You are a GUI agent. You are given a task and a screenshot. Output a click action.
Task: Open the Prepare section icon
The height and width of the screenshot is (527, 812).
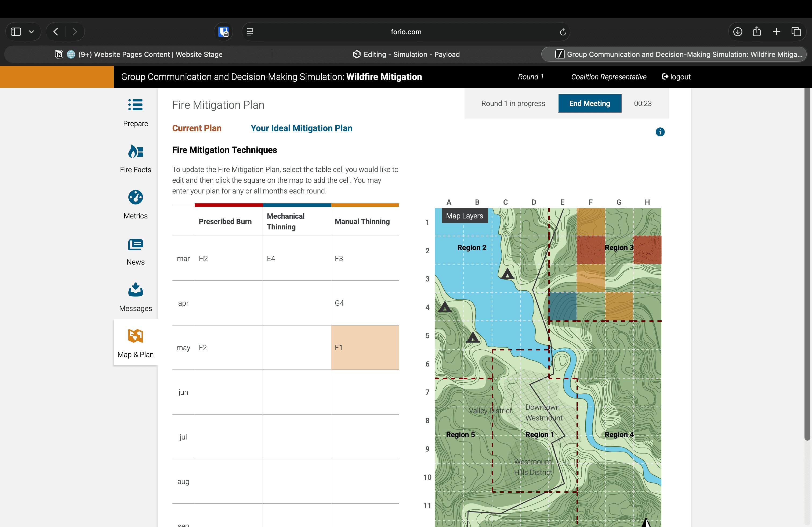(x=135, y=105)
